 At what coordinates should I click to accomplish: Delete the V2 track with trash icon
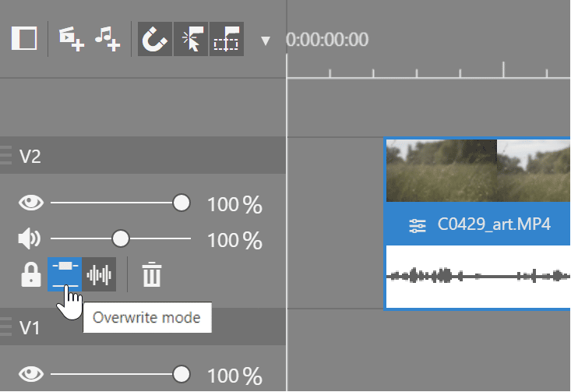[x=151, y=274]
